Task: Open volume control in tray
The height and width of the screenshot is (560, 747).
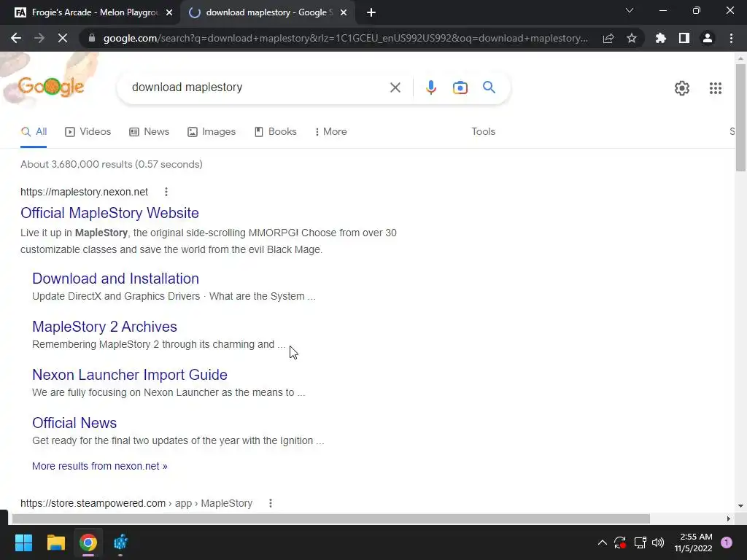Action: click(658, 542)
